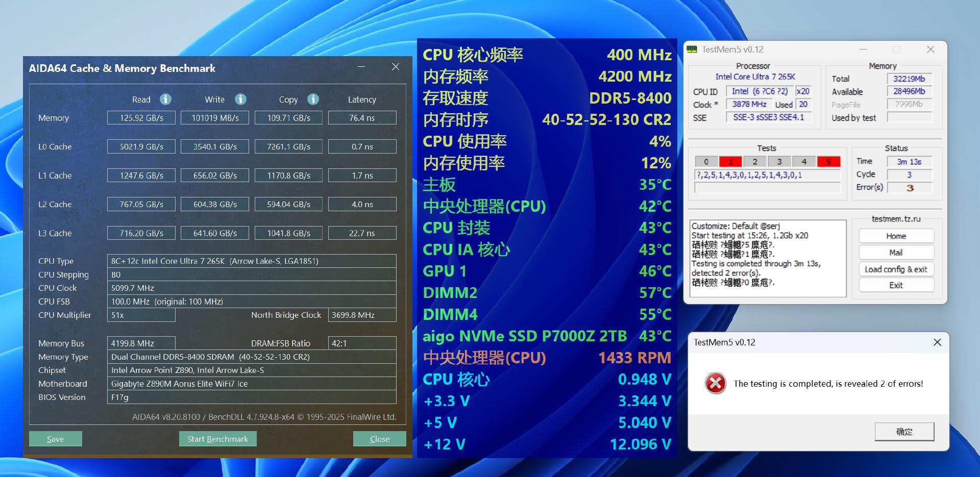Click the 12.096 V reading
The image size is (980, 477).
pos(641,444)
